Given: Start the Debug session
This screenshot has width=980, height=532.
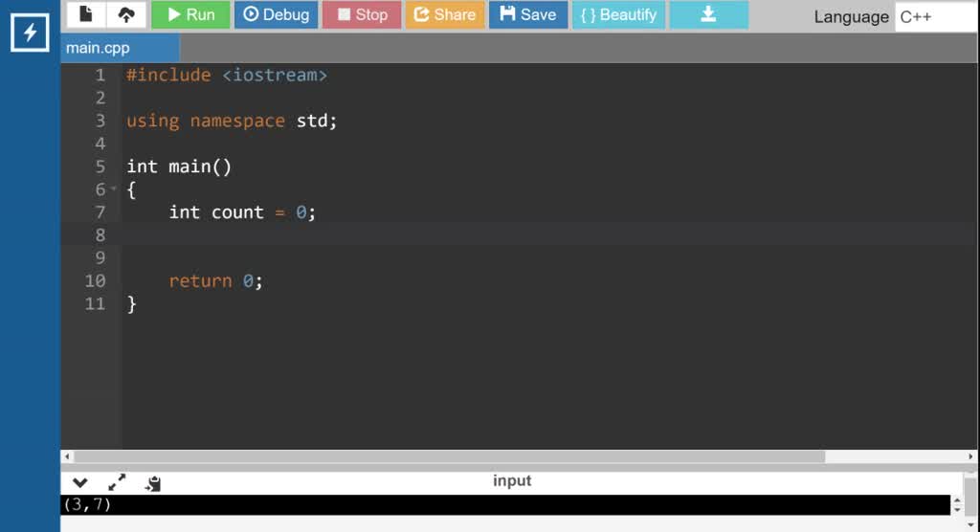Looking at the screenshot, I should 276,14.
